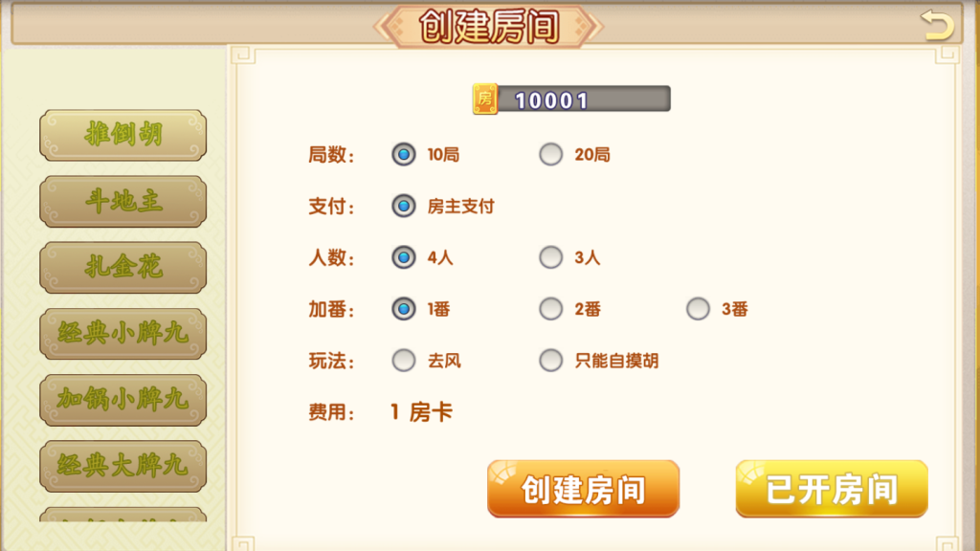Select 20局 for number of rounds
This screenshot has width=980, height=551.
pos(551,154)
